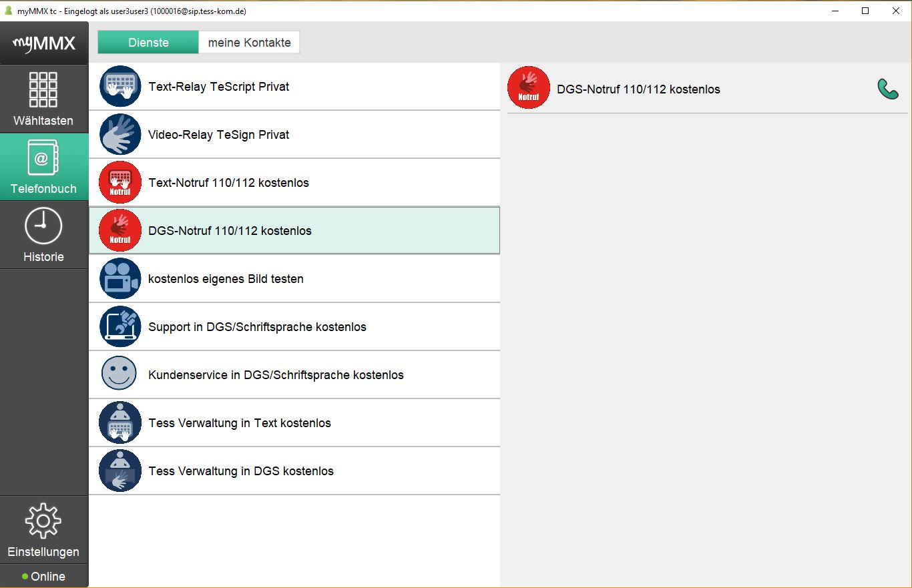Click the Tess Verwaltung in Text icon
Screen dimensions: 912x588
120,422
